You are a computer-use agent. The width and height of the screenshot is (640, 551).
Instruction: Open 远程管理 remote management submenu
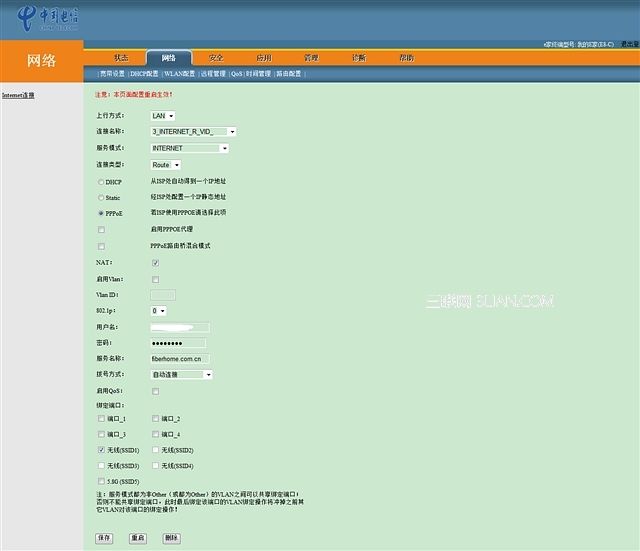(213, 74)
